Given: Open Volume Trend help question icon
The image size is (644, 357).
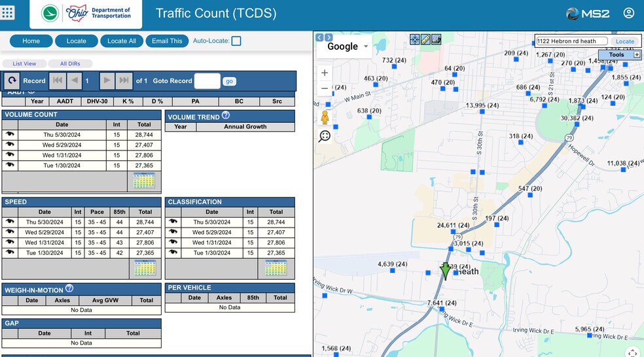Looking at the screenshot, I should [226, 116].
